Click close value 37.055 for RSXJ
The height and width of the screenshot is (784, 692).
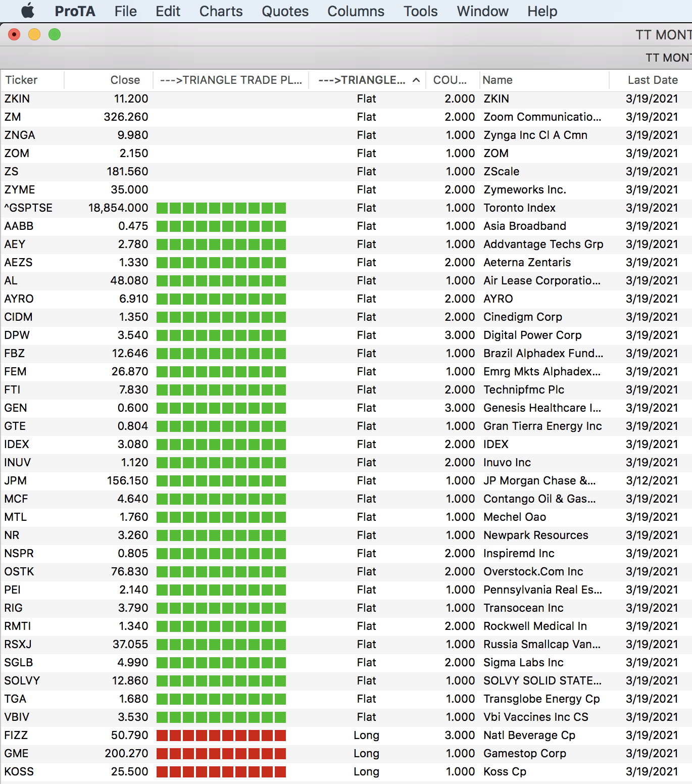130,645
